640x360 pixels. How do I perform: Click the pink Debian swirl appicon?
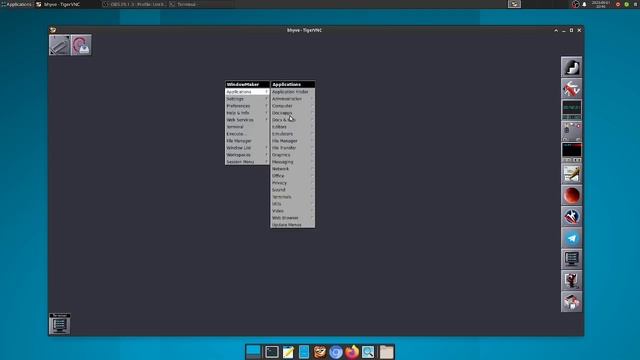(x=81, y=45)
